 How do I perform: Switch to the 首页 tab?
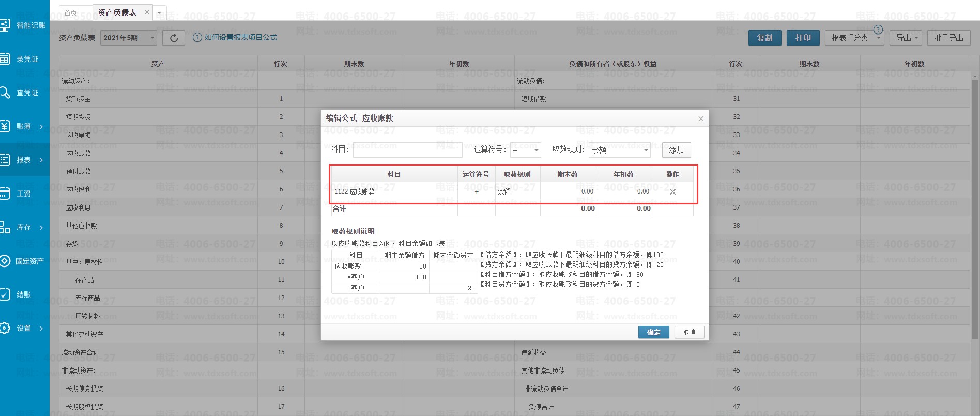(70, 13)
